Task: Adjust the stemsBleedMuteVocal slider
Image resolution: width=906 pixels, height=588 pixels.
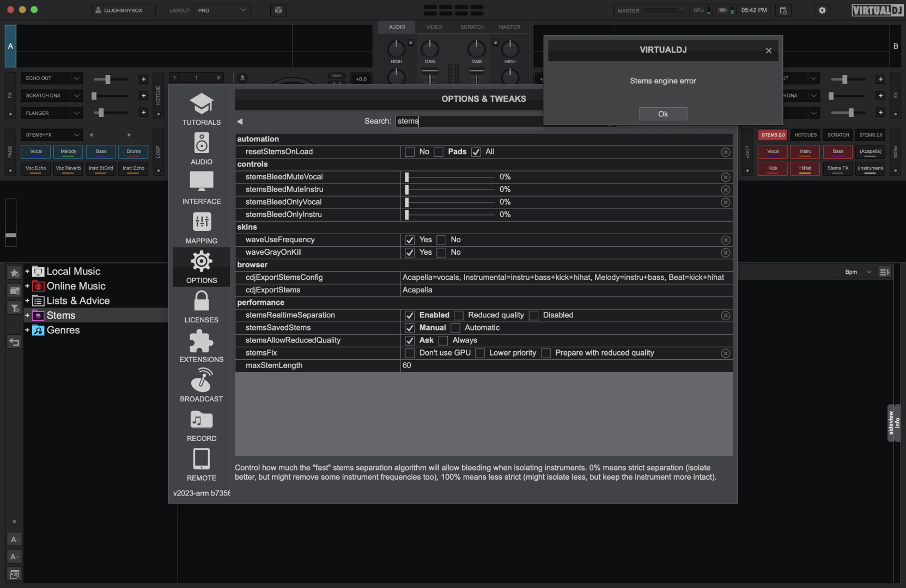Action: [407, 177]
